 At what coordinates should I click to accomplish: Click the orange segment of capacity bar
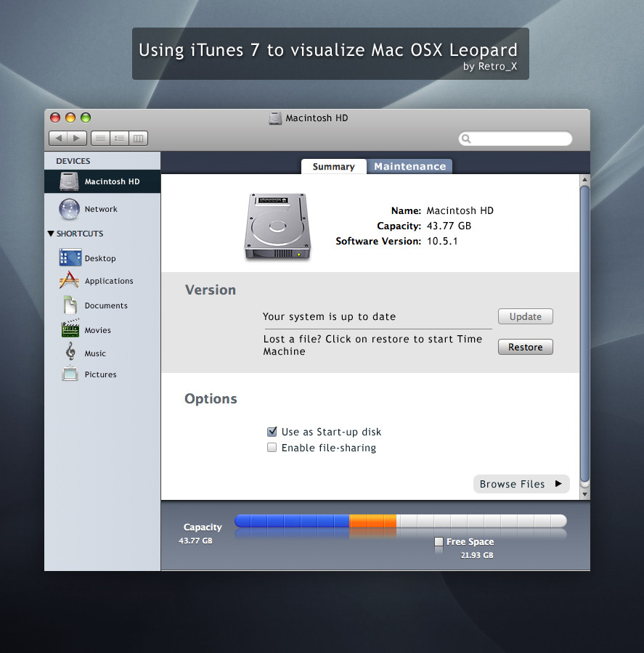coord(373,521)
